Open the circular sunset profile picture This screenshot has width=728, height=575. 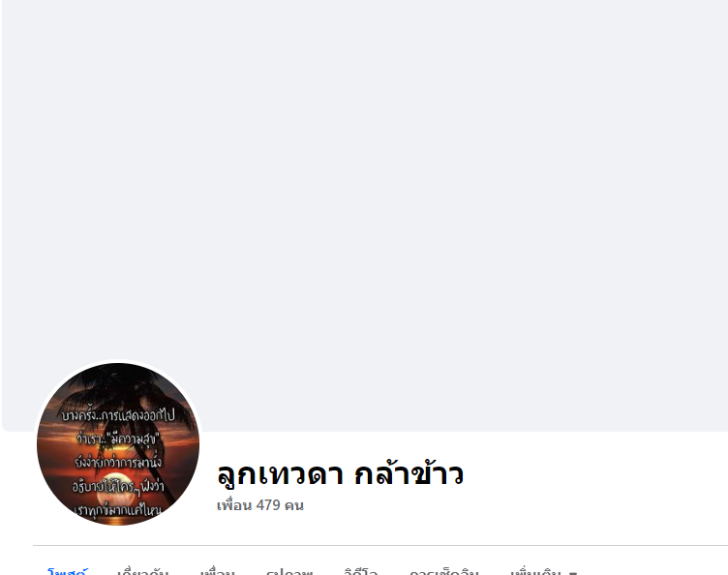click(118, 444)
